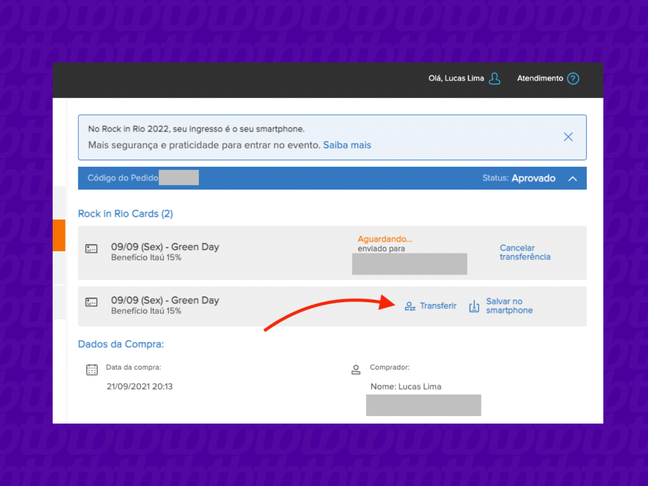
Task: Follow the Saiba mais link
Action: click(x=347, y=145)
